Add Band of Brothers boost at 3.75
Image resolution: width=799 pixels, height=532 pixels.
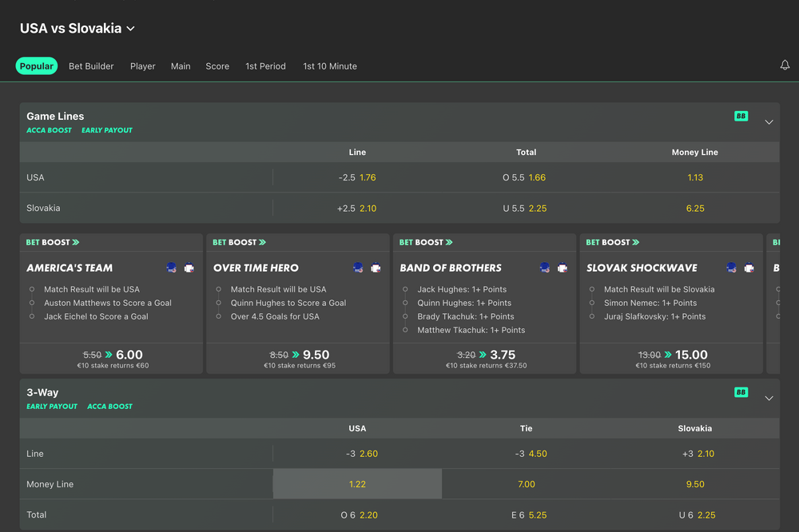tap(485, 358)
